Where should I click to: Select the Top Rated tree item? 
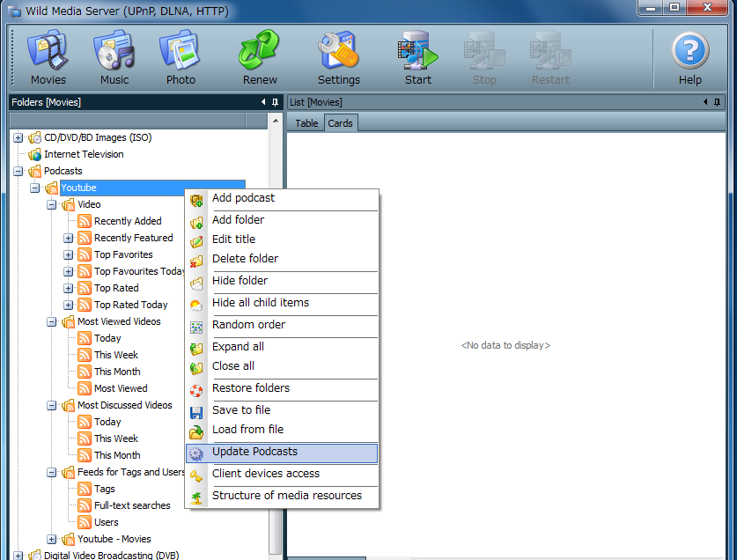pos(116,288)
